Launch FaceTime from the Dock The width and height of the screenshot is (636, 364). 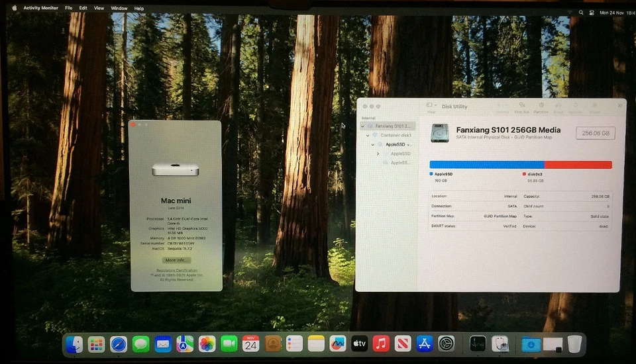(x=229, y=345)
